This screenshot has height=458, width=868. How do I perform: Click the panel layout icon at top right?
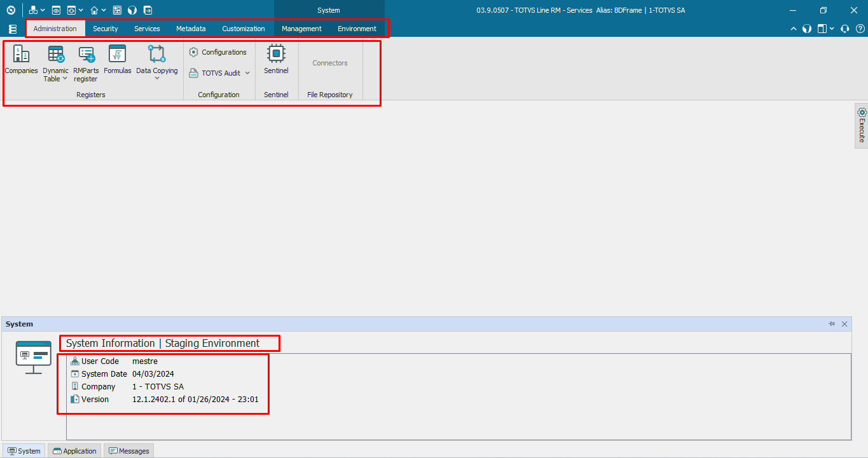[x=822, y=29]
